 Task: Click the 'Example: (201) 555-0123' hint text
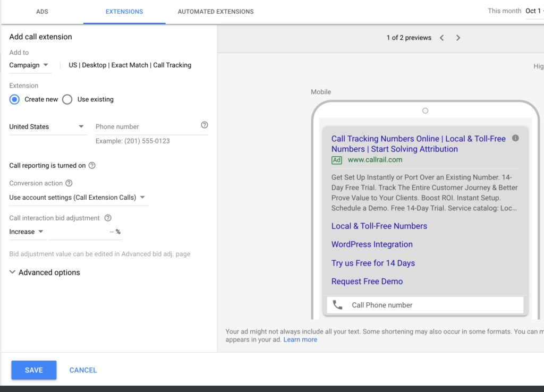point(132,141)
